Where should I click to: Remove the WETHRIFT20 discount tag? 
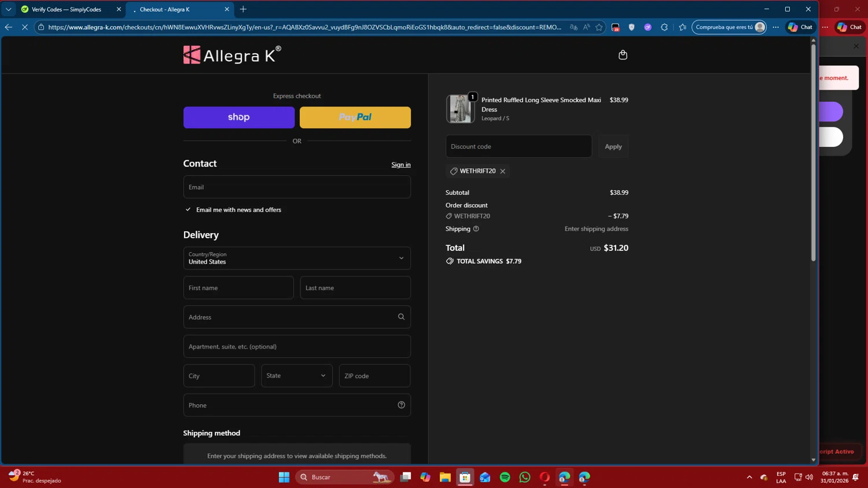503,171
